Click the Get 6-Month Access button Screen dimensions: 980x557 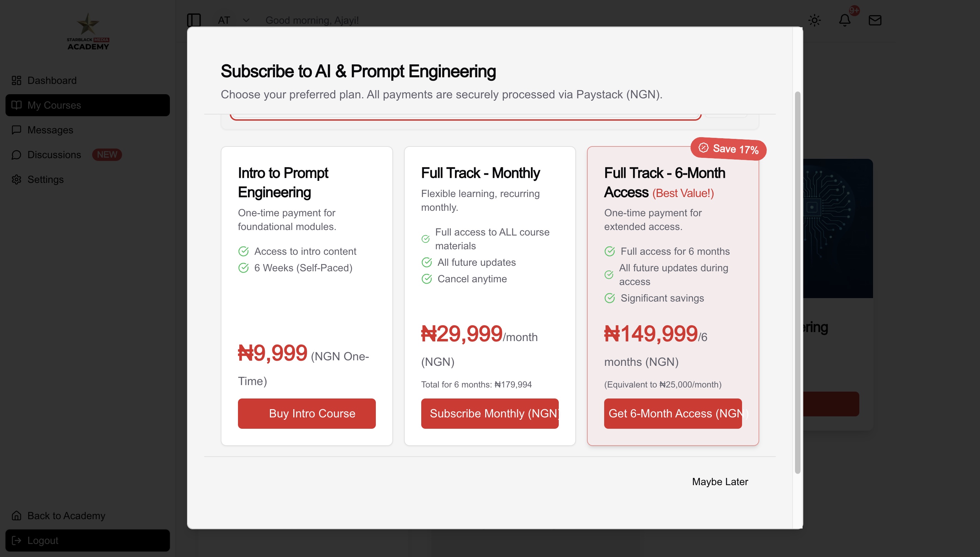[673, 413]
